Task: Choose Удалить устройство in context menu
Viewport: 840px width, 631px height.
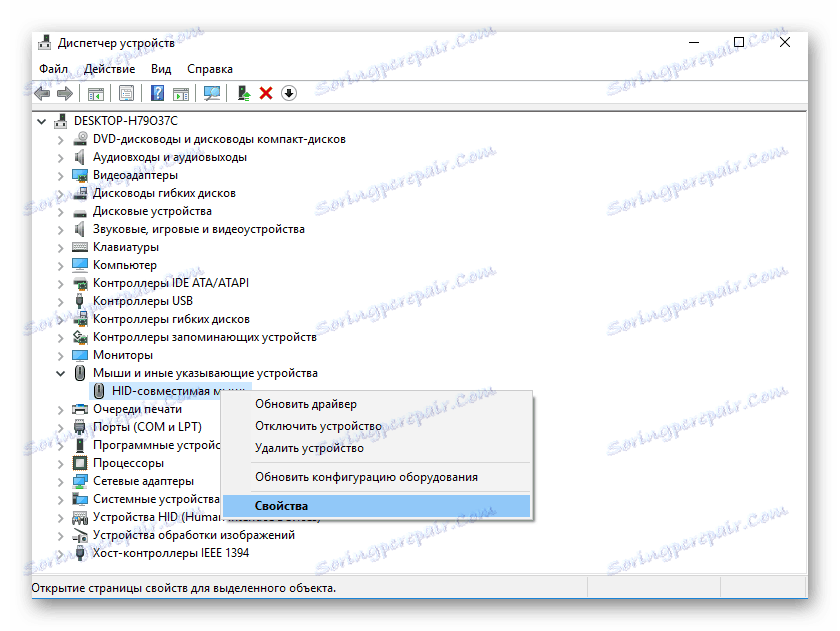Action: [x=309, y=448]
